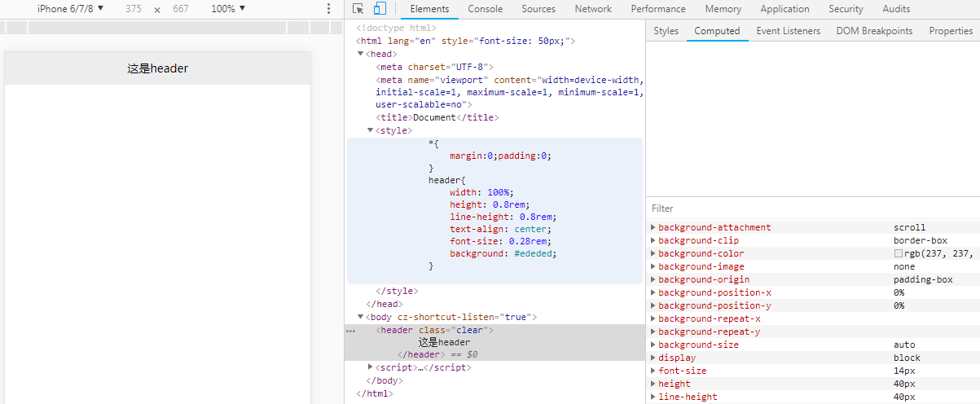Expand the background-color computed property
The image size is (980, 404).
coord(653,253)
